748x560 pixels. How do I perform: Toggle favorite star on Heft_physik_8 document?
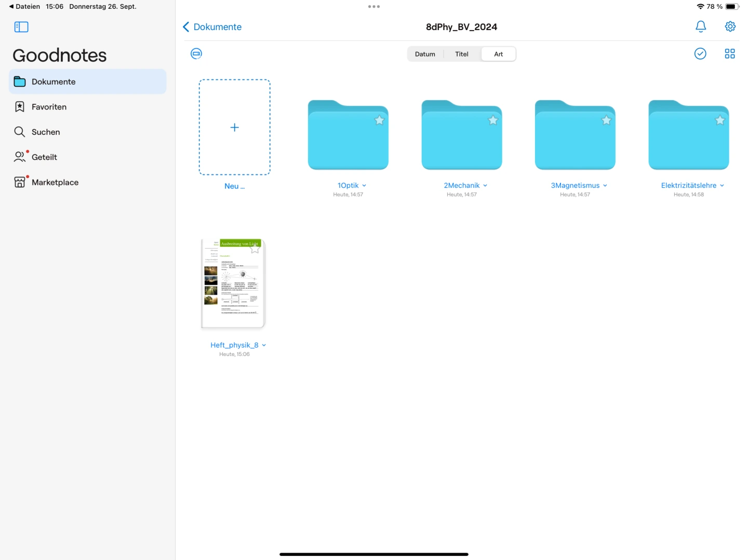pyautogui.click(x=255, y=249)
